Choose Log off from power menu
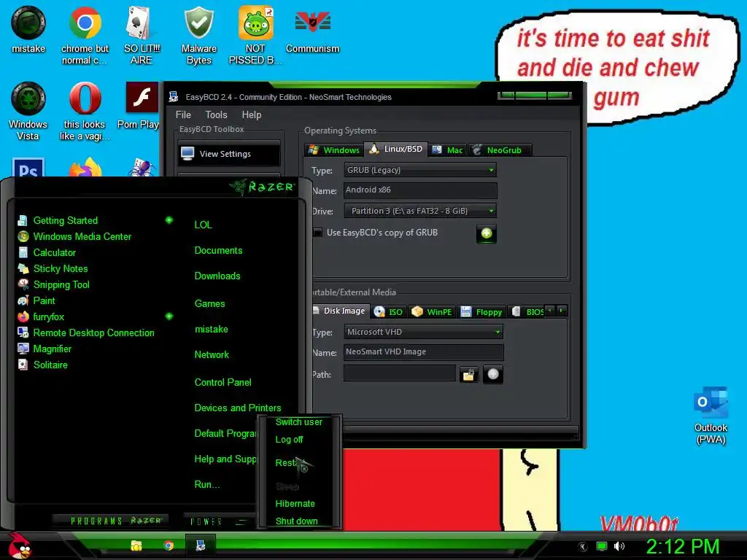Viewport: 747px width, 560px height. (289, 440)
